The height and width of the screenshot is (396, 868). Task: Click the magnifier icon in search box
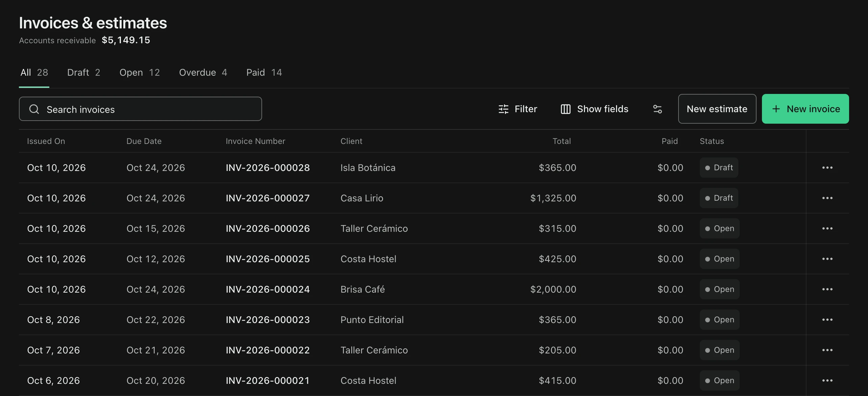click(x=34, y=109)
